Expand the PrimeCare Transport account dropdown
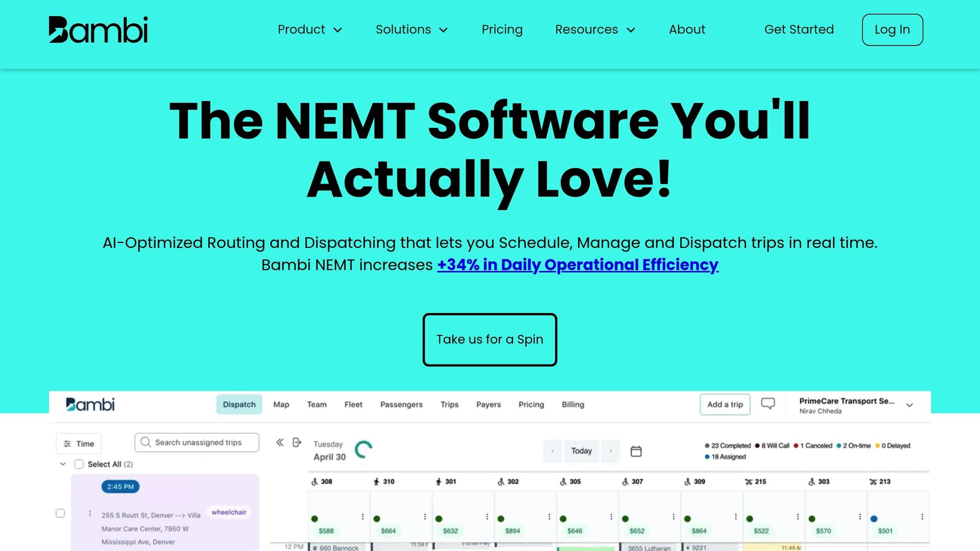This screenshot has width=980, height=551. point(910,405)
